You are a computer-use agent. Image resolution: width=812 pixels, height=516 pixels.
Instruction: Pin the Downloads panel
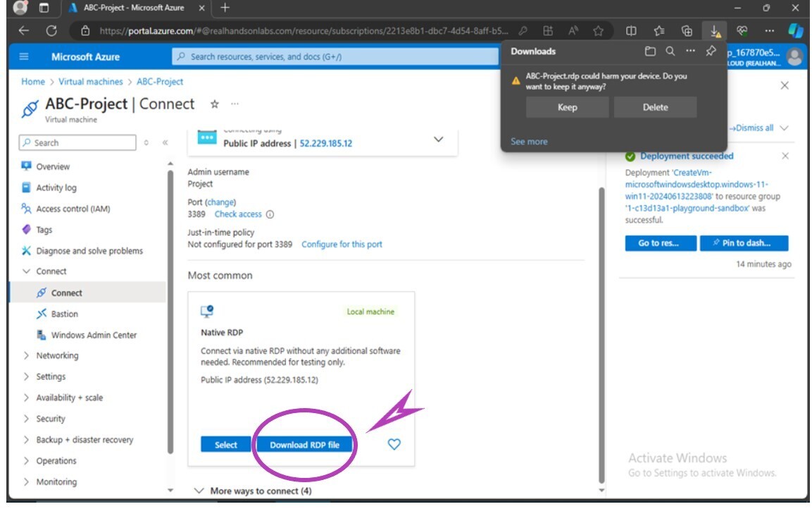coord(711,51)
